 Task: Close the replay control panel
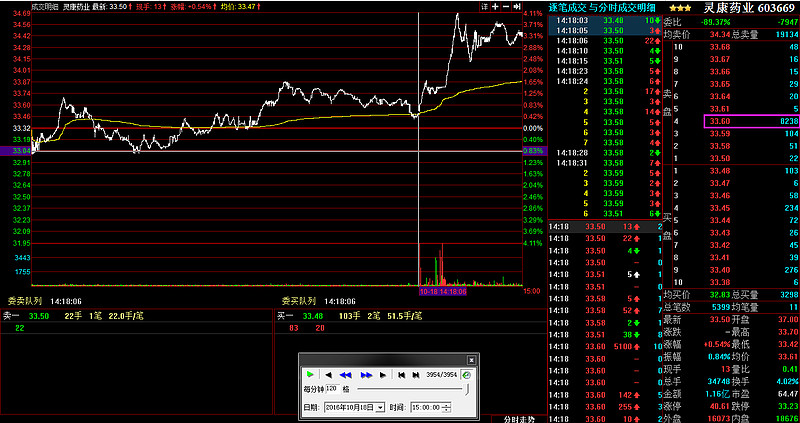point(471,358)
